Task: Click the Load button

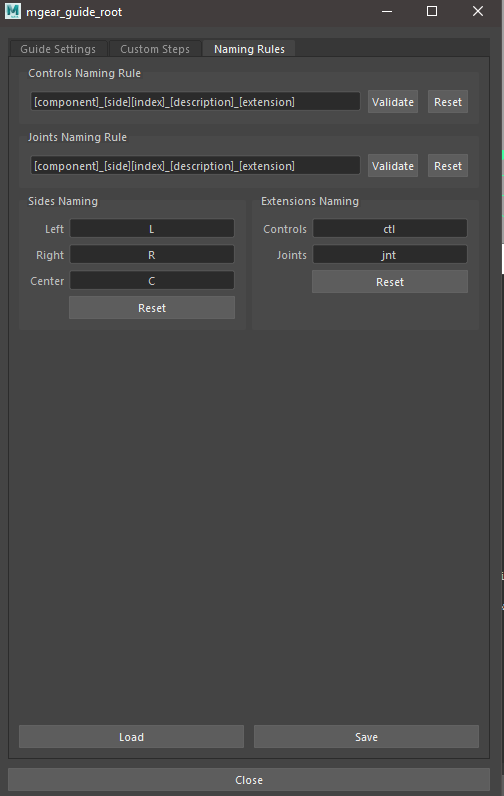Action: coord(131,737)
